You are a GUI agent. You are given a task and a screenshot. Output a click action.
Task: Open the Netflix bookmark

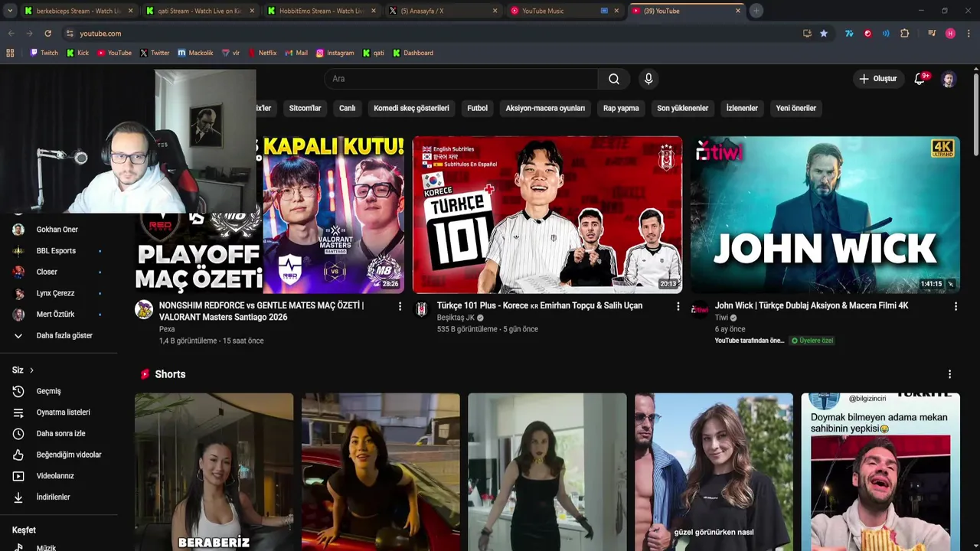pos(262,53)
